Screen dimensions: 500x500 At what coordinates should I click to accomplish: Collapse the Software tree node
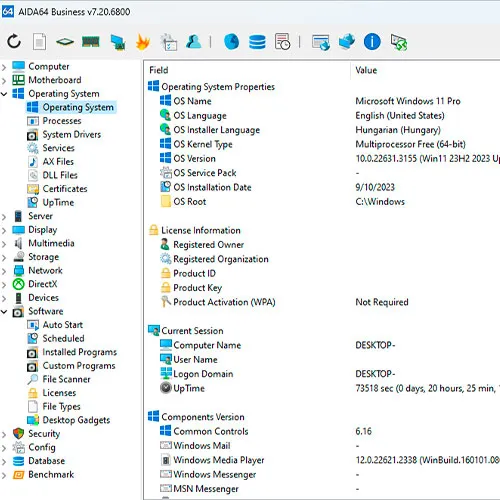tap(4, 312)
